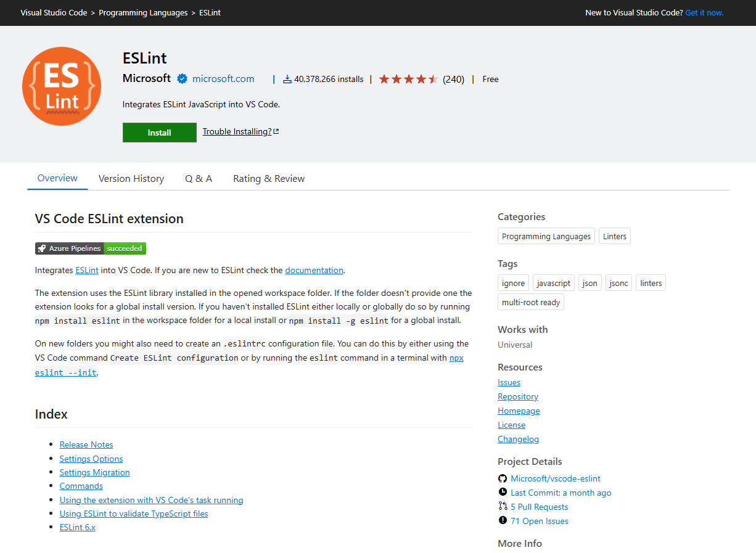Image resolution: width=756 pixels, height=553 pixels.
Task: Open the Repository resource link
Action: tap(518, 396)
